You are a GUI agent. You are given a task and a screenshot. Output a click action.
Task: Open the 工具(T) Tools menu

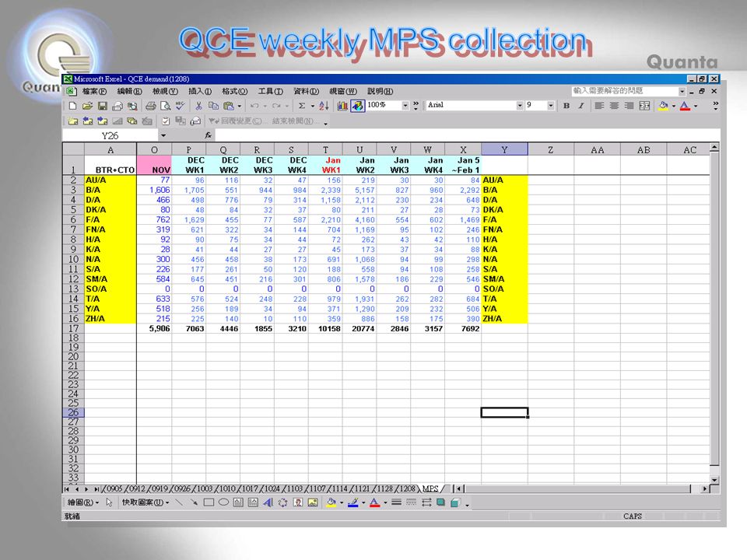271,92
